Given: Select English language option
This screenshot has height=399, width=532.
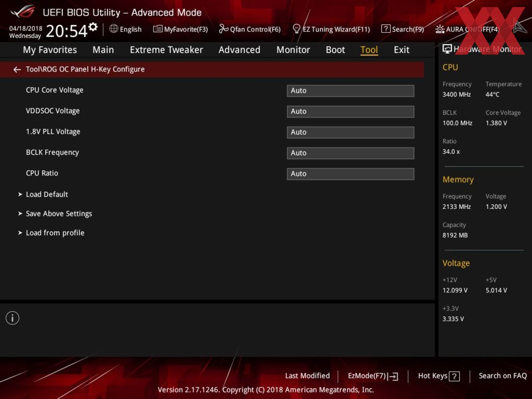Looking at the screenshot, I should click(x=131, y=29).
